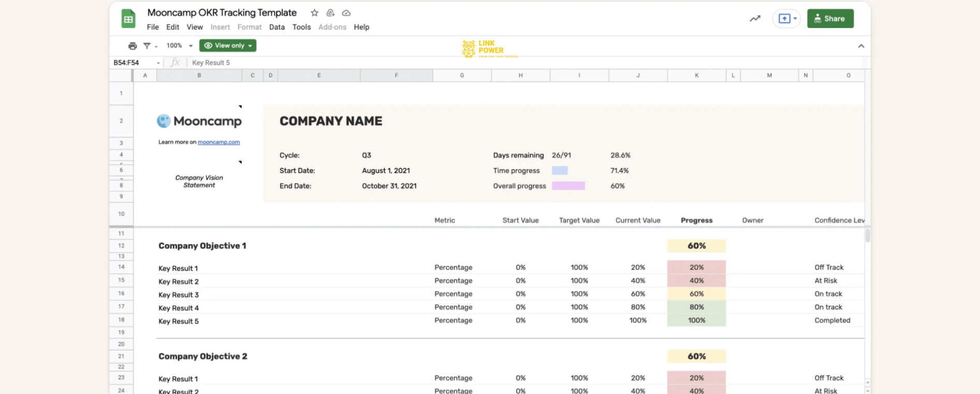Click the Progress column heading
Screen dimensions: 980x394
[697, 220]
